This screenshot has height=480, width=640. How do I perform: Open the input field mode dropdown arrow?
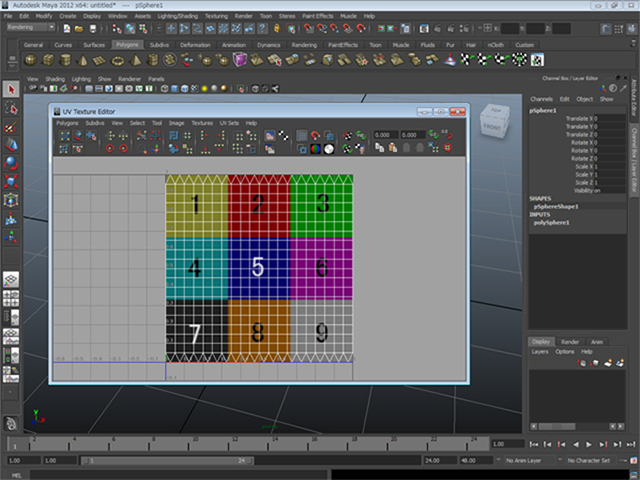tap(480, 28)
